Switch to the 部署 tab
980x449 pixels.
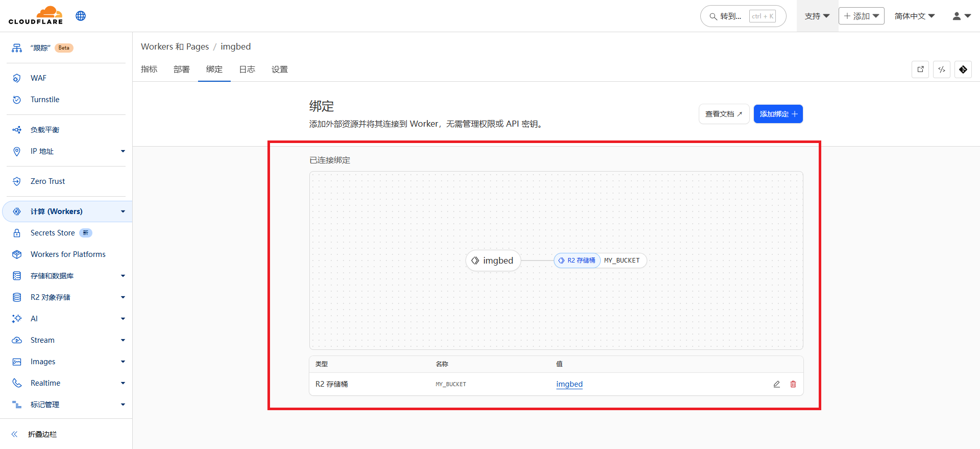coord(181,69)
